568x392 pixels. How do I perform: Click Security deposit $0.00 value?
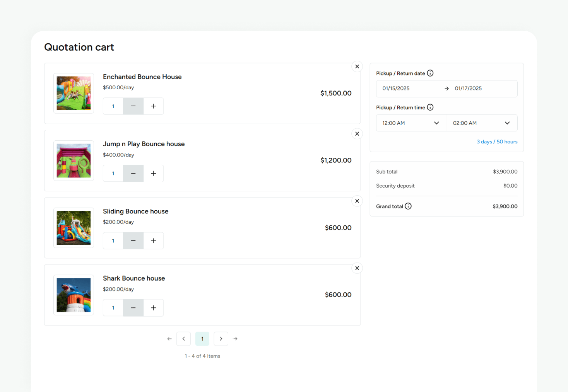pos(510,186)
